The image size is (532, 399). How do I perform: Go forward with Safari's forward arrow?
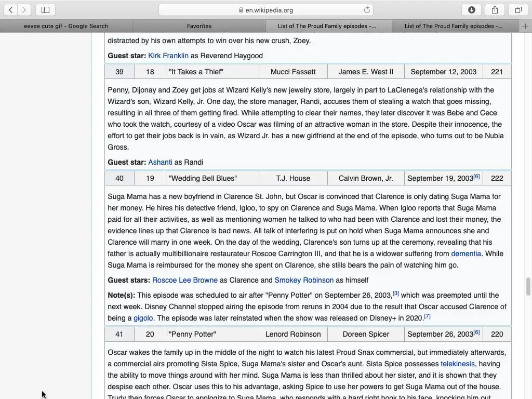[24, 10]
